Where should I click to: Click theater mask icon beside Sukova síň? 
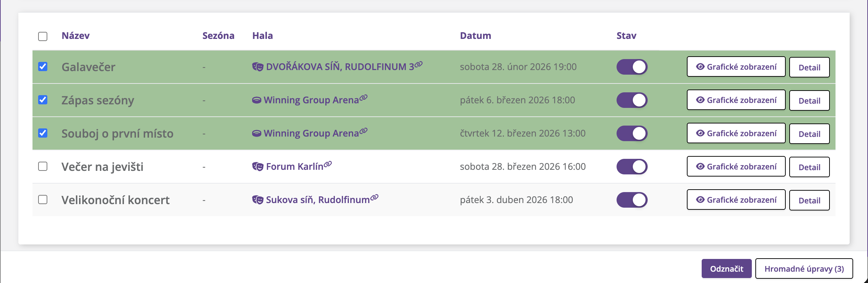[x=257, y=200]
